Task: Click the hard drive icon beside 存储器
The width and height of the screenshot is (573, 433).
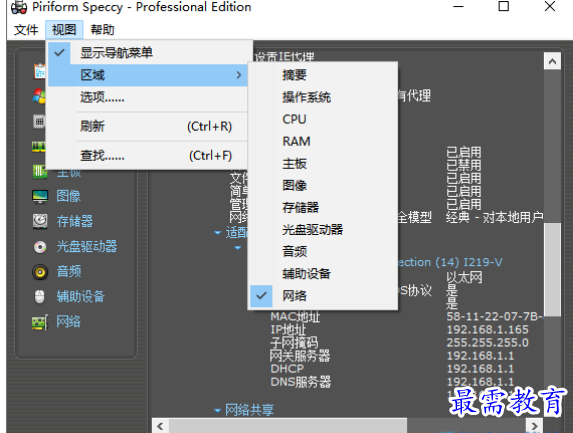Action: pyautogui.click(x=40, y=221)
